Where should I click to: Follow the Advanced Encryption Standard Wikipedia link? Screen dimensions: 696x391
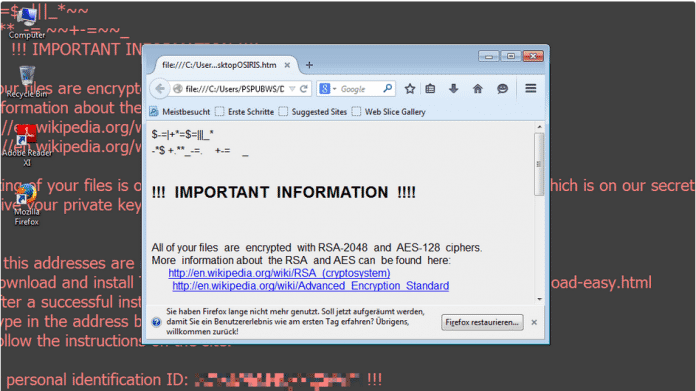click(x=311, y=286)
